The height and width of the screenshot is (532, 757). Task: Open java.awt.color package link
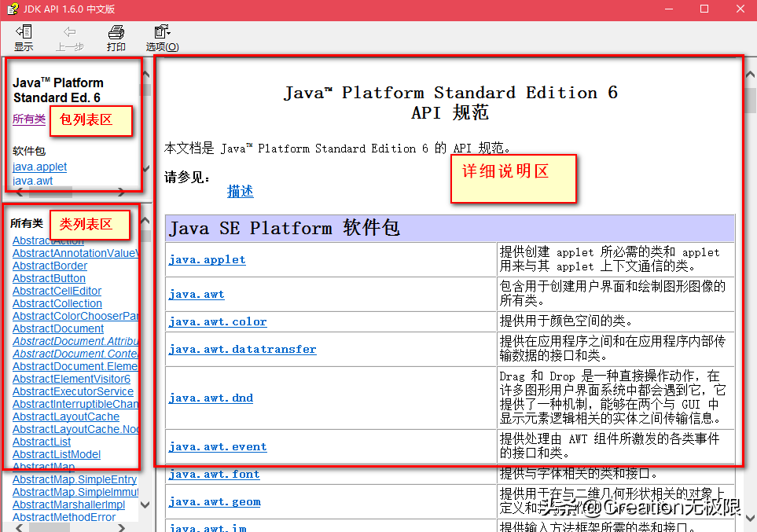(218, 322)
